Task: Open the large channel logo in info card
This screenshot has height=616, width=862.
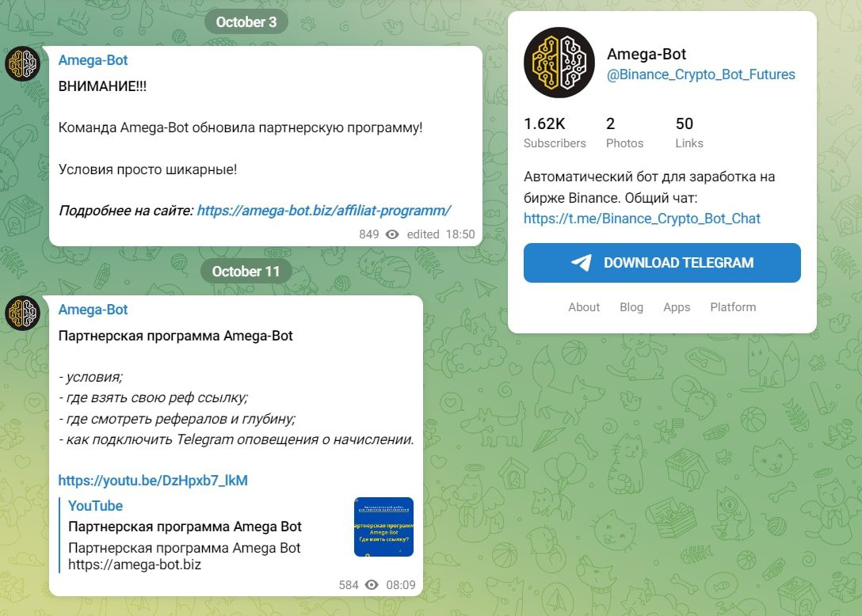Action: click(559, 63)
